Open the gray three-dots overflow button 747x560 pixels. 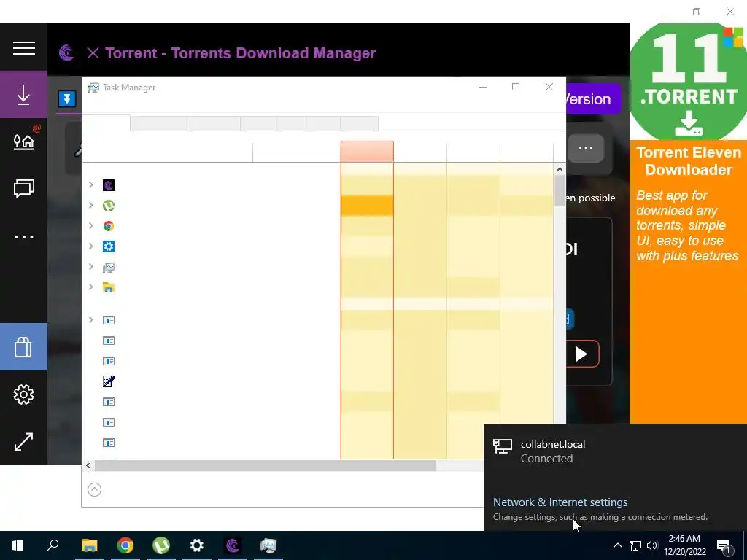coord(586,148)
